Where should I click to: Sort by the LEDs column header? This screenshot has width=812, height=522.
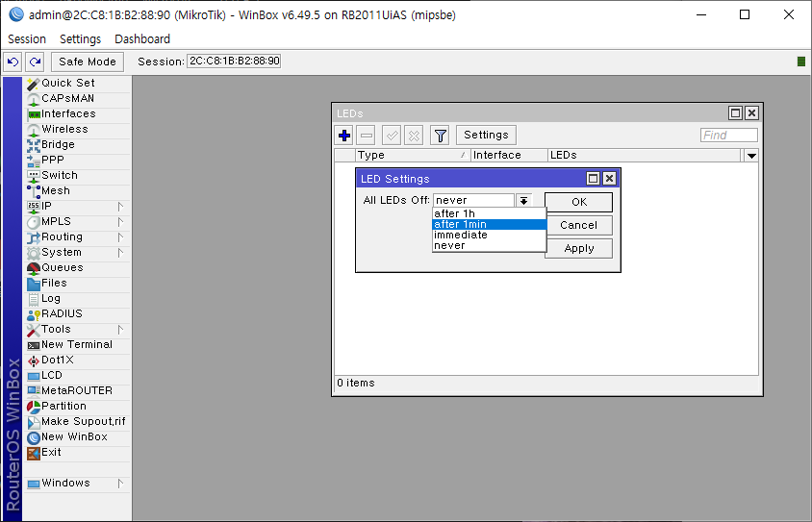645,155
